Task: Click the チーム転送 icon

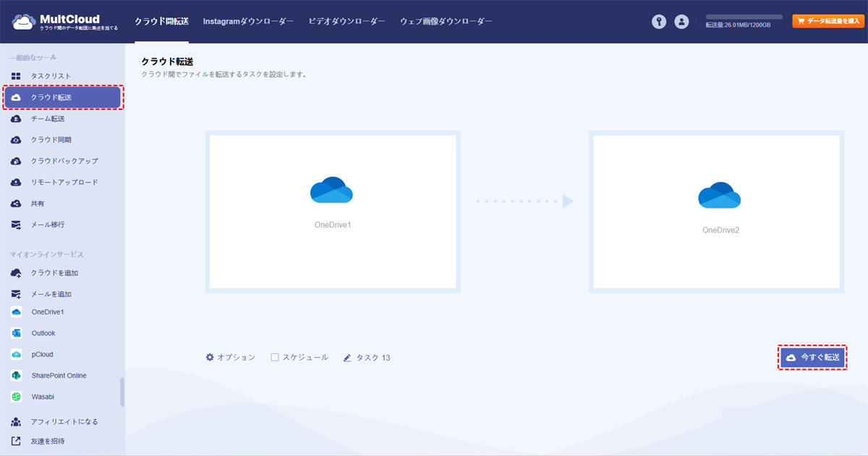Action: tap(16, 119)
